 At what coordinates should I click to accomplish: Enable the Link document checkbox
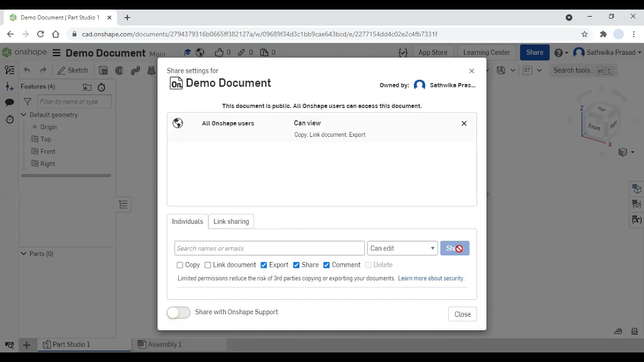click(x=208, y=265)
